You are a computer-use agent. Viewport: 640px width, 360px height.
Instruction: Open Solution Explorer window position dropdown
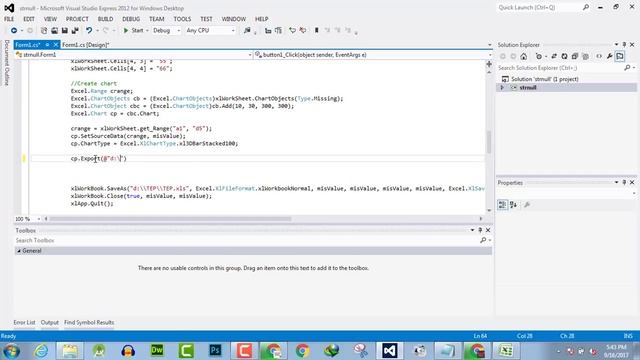pos(616,45)
